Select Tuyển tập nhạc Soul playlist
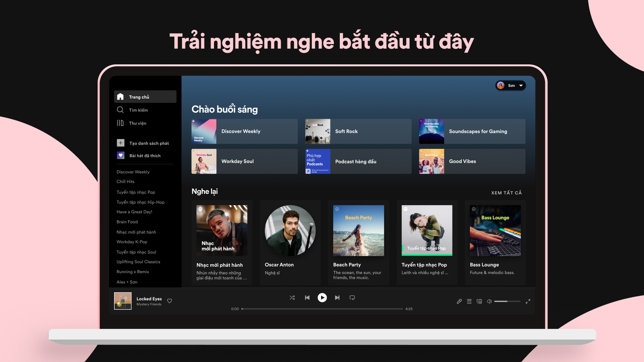This screenshot has height=362, width=644. (136, 252)
